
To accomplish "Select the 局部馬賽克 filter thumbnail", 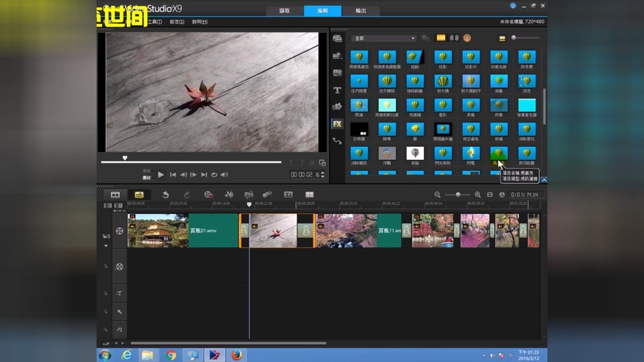I will [x=359, y=57].
